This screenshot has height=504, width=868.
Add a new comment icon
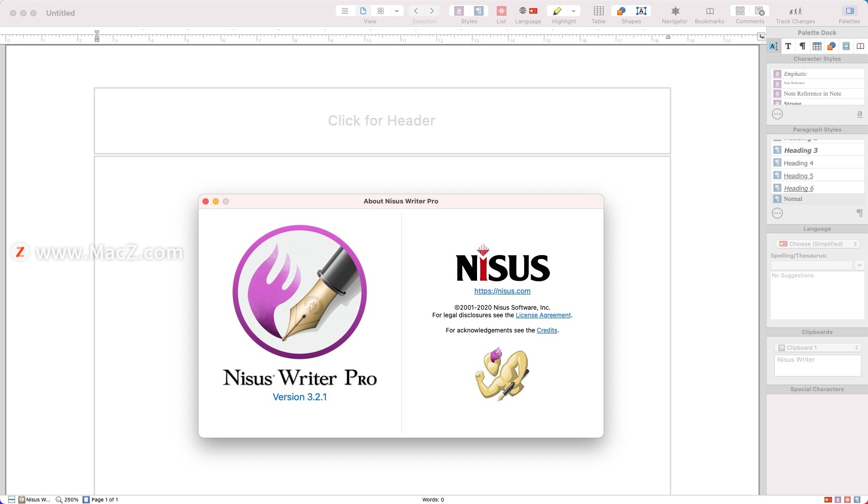[x=760, y=11]
